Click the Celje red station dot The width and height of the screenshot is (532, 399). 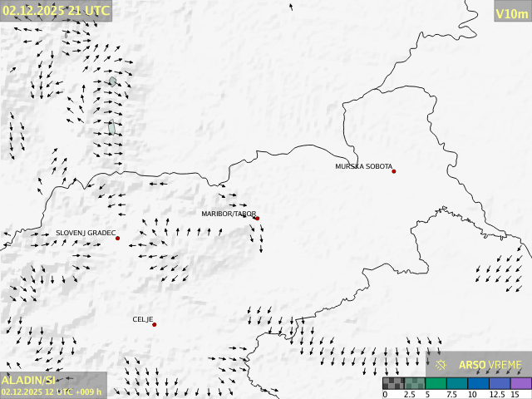pyautogui.click(x=154, y=324)
